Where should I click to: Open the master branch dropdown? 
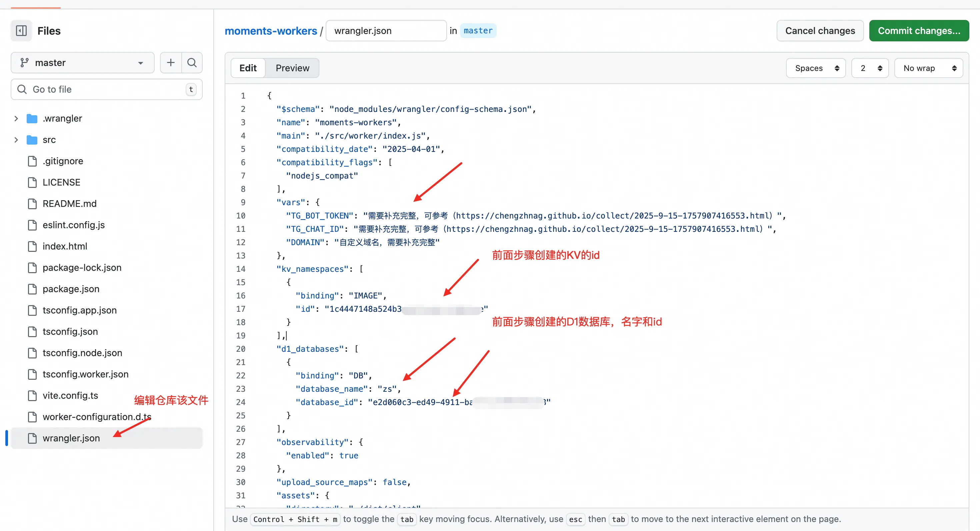82,62
